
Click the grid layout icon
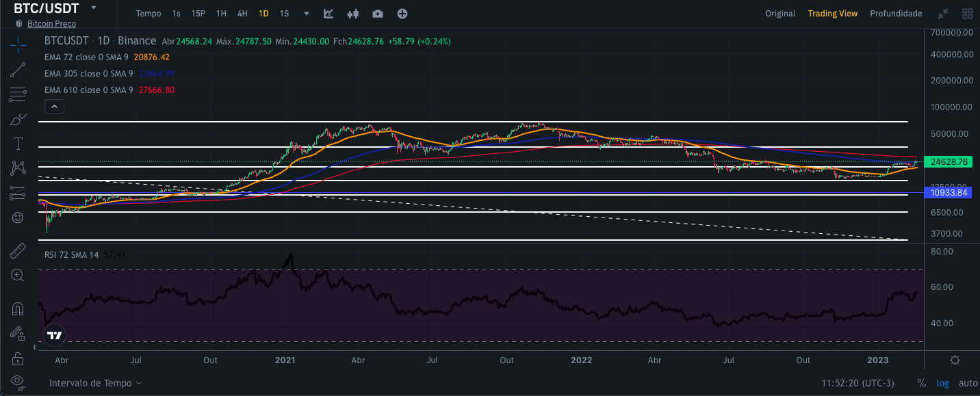968,14
